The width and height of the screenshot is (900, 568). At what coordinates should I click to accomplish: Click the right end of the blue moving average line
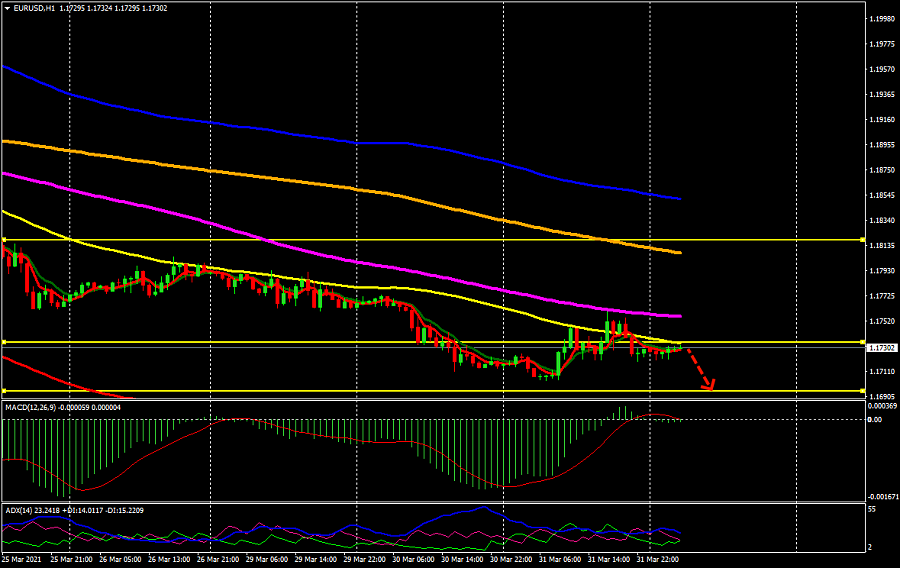[x=680, y=198]
